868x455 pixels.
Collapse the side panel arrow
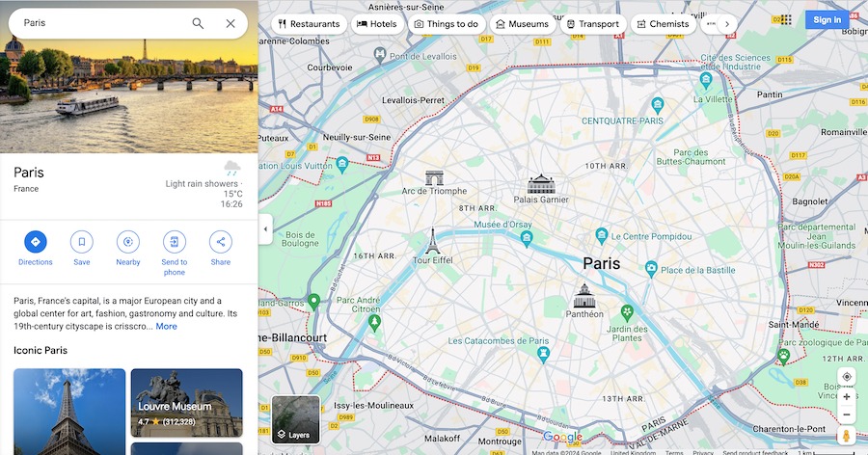pos(265,228)
